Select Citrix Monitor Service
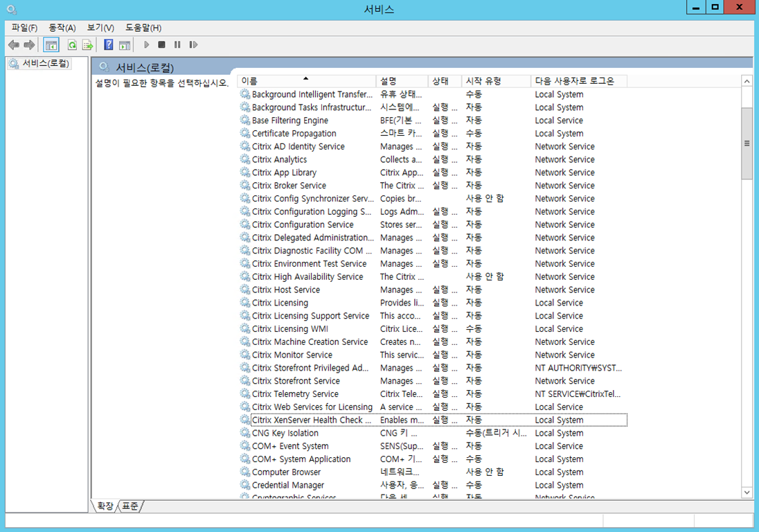The height and width of the screenshot is (532, 759). 434,355
